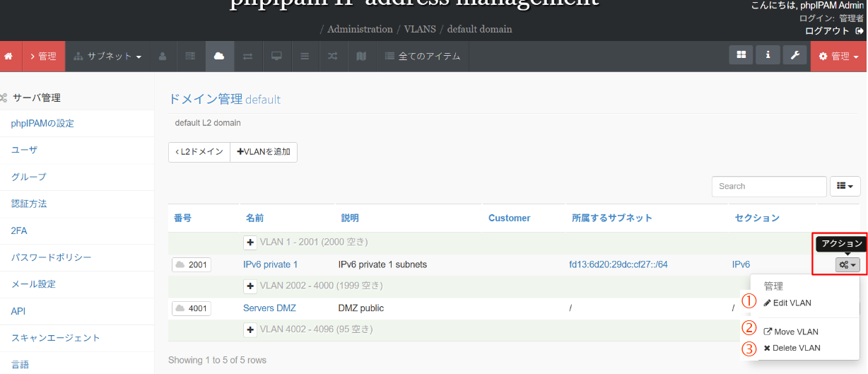Screen dimensions: 868x374
Task: Open the map locations icon
Action: [x=361, y=57]
